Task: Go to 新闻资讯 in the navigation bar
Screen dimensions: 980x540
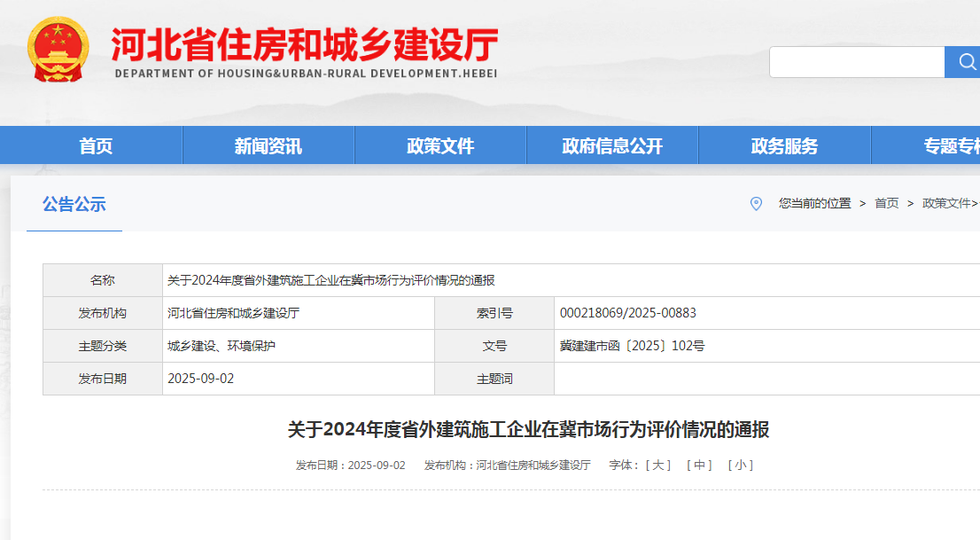Action: point(268,146)
